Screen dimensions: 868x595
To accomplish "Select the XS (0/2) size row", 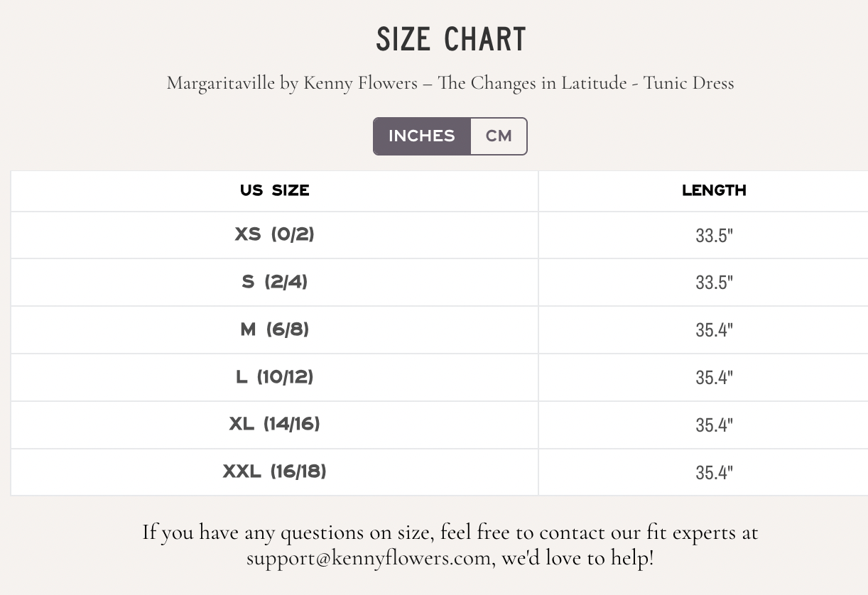I will (x=275, y=234).
